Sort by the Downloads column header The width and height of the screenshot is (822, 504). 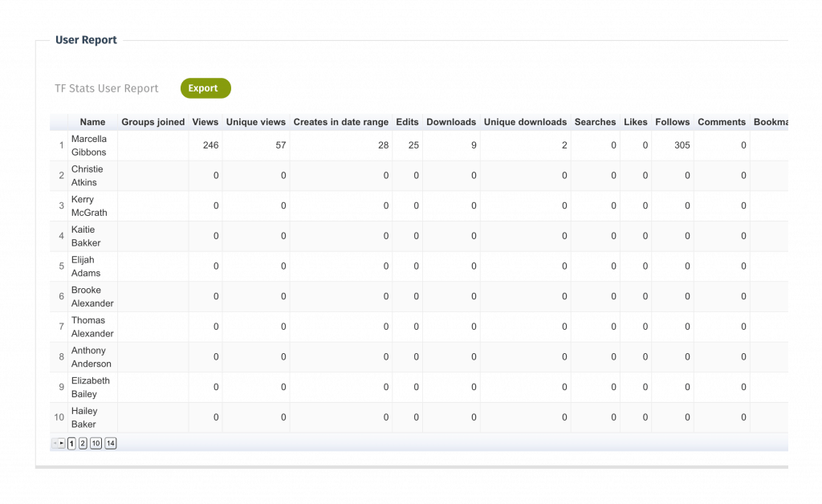point(451,122)
